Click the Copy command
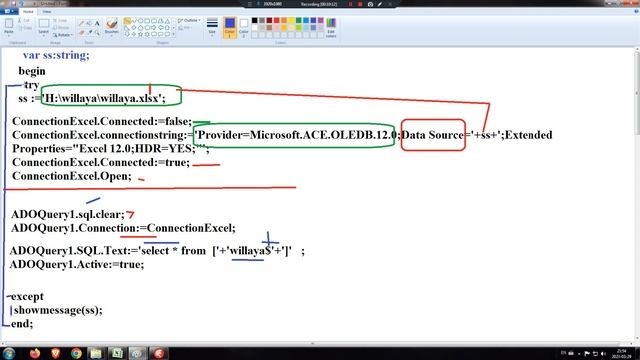 pyautogui.click(x=25, y=28)
